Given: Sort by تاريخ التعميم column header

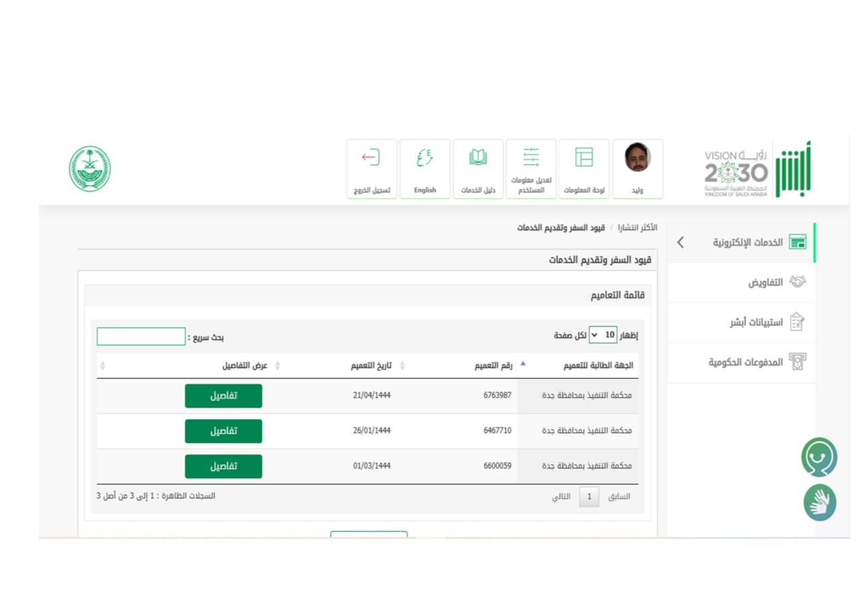Looking at the screenshot, I should click(371, 365).
